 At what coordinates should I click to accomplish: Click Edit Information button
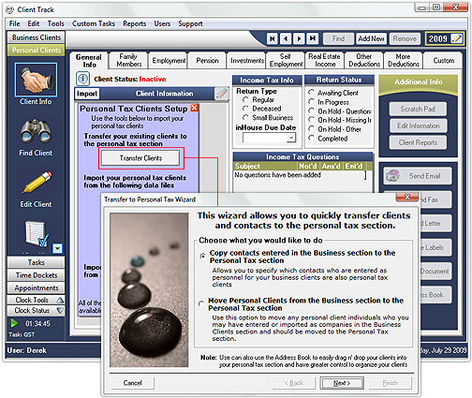[x=418, y=126]
